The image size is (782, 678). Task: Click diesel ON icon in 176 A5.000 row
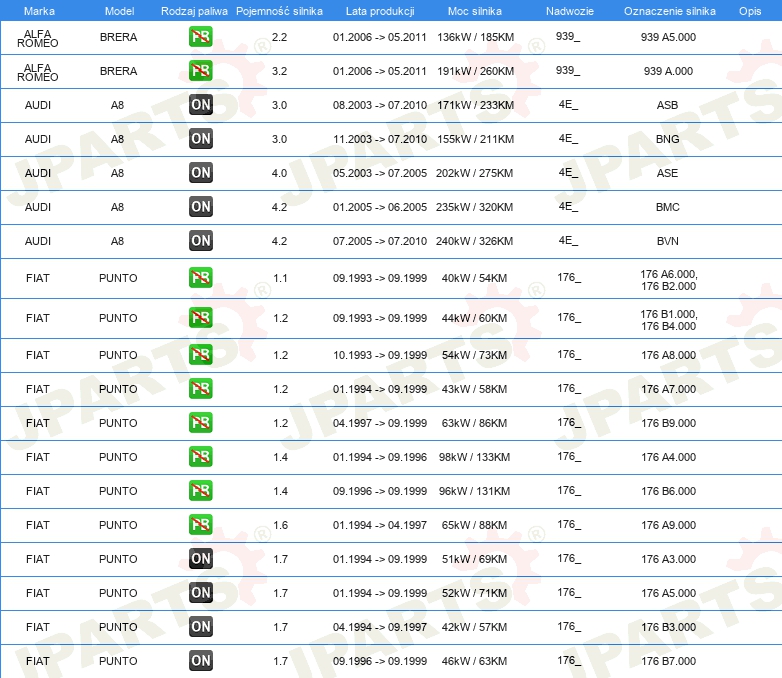(x=201, y=592)
